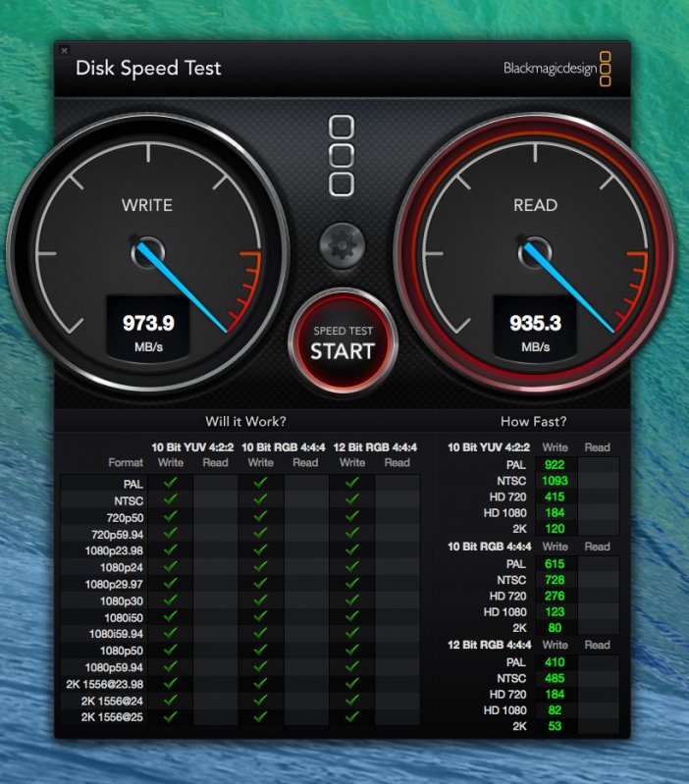Click the 922 PAL write value
The image size is (689, 784).
coord(555,464)
